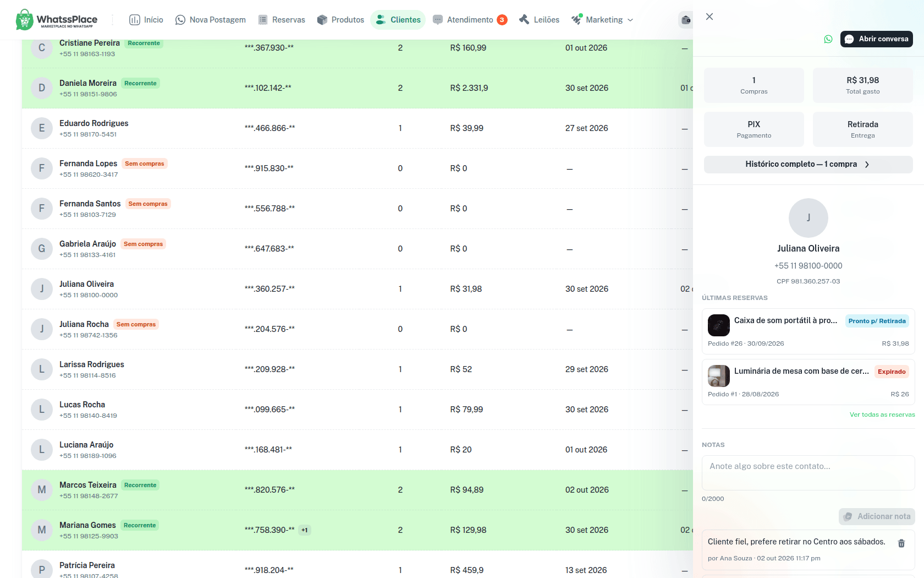
Task: Close the customer detail side panel
Action: pos(710,17)
